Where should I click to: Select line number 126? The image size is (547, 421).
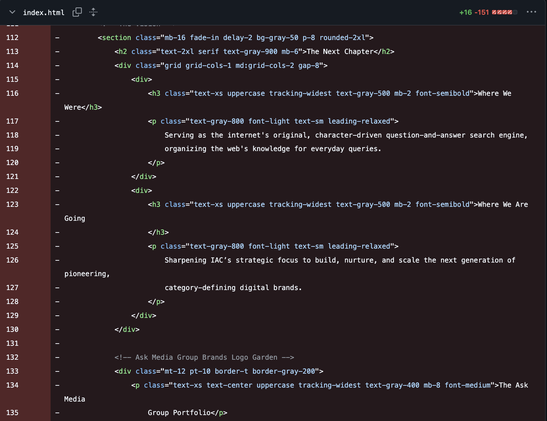(x=13, y=260)
